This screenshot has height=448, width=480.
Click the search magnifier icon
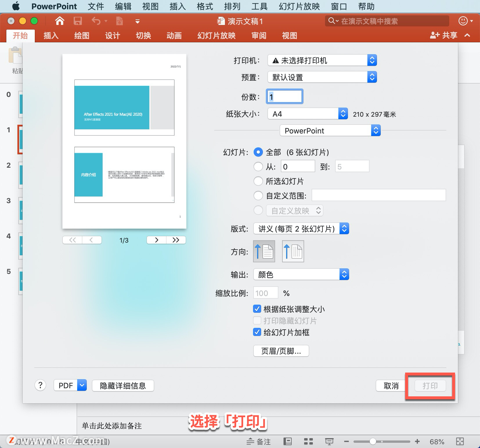[331, 21]
